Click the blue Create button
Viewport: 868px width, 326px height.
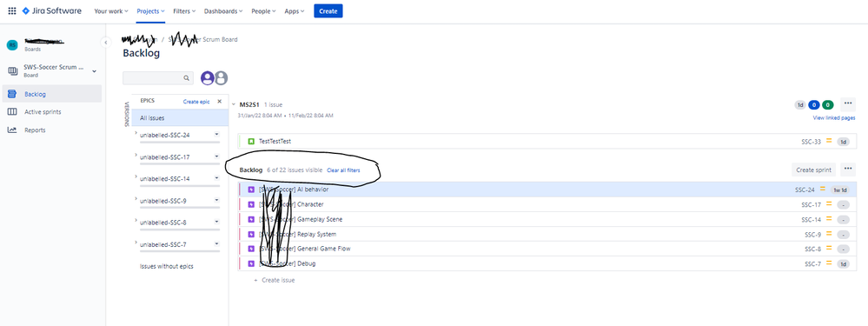coord(328,11)
